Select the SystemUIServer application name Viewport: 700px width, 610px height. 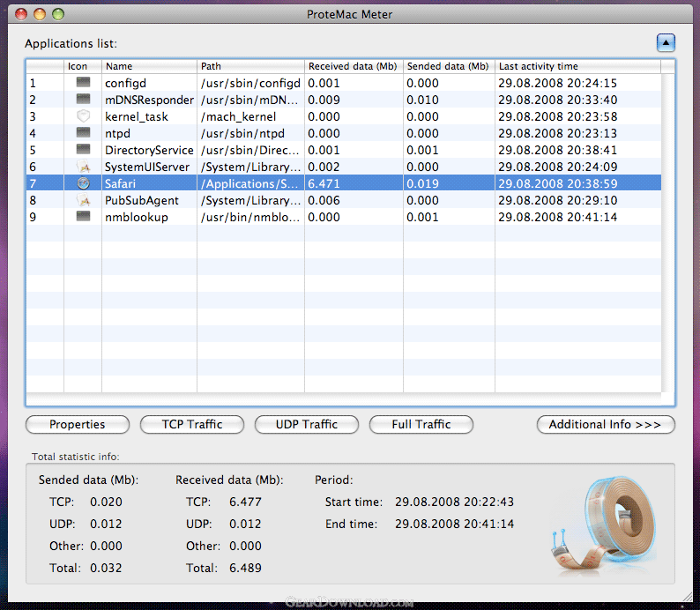tap(147, 167)
